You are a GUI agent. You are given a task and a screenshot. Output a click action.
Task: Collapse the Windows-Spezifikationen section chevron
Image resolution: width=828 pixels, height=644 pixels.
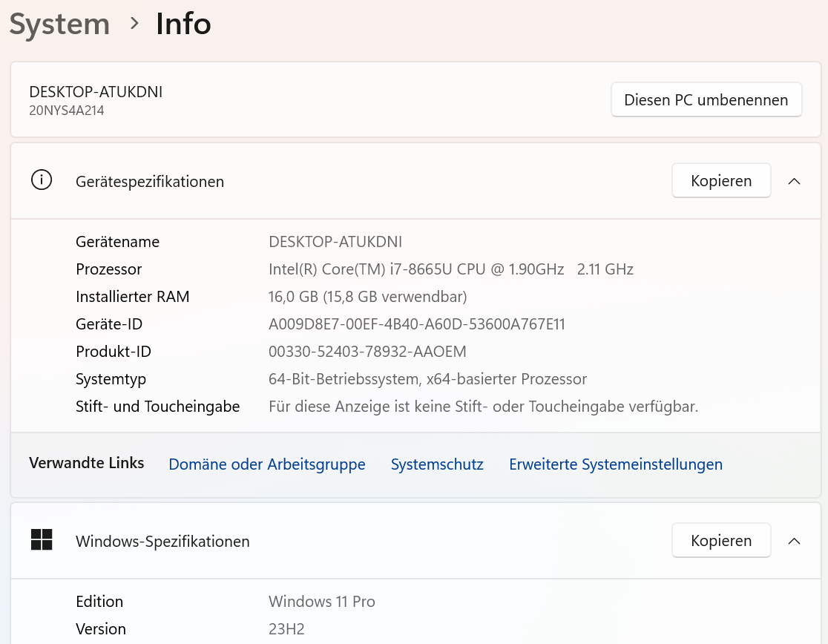click(794, 541)
